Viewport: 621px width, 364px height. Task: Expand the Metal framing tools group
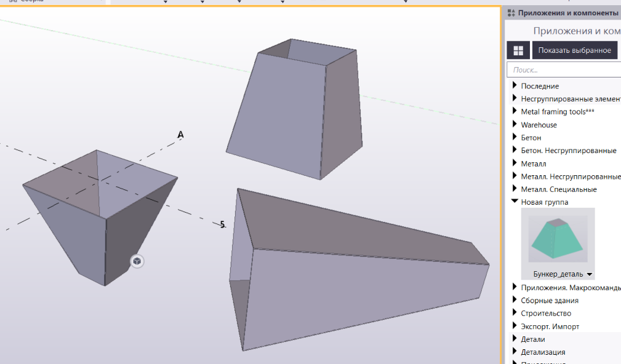click(515, 111)
